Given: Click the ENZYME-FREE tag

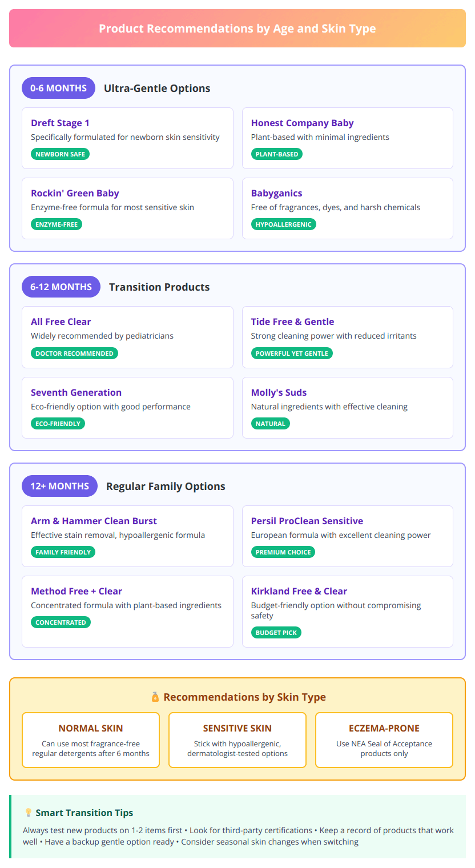Looking at the screenshot, I should pos(57,224).
